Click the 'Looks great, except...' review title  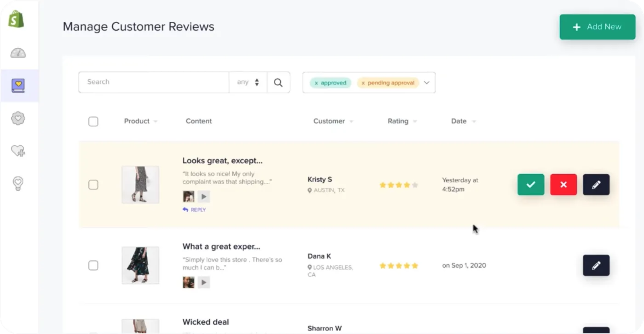point(222,161)
